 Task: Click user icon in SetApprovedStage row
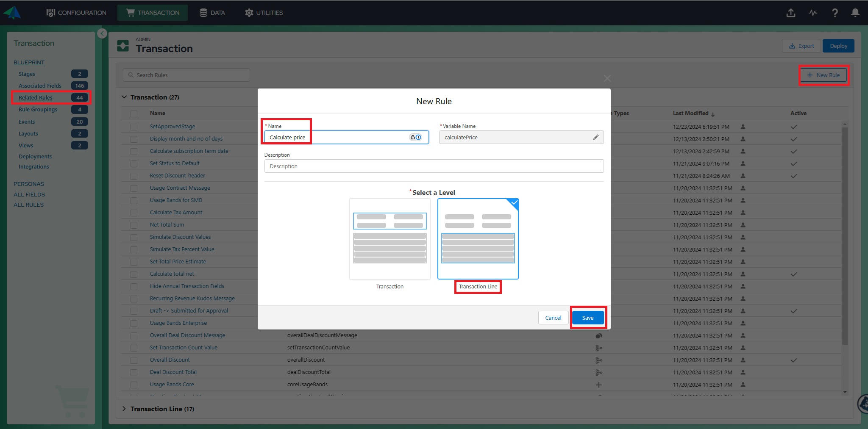click(743, 127)
